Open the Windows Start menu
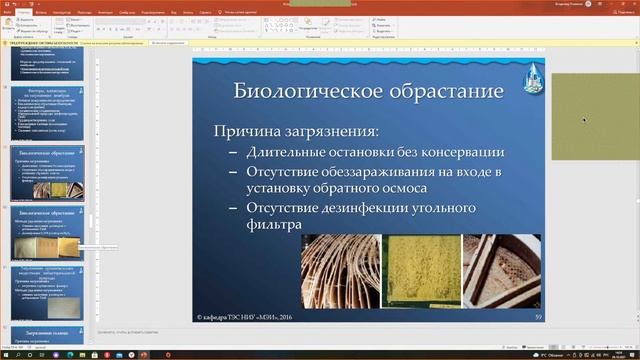Viewport: 640px width, 360px height. point(6,355)
